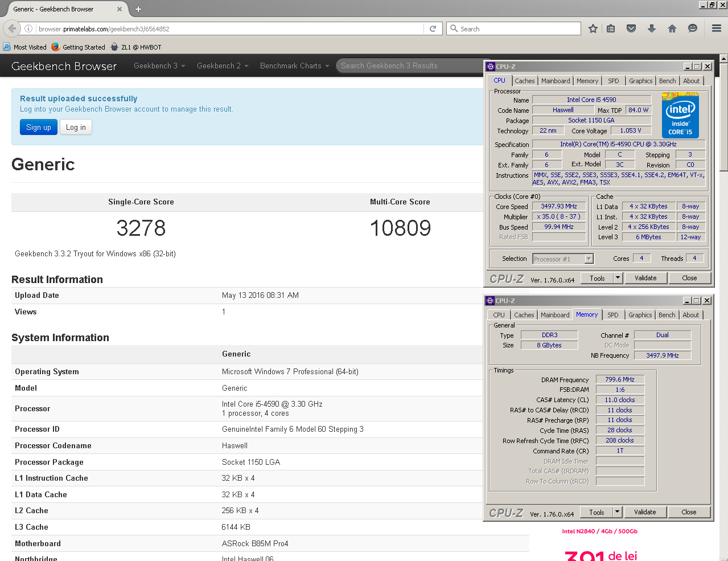Click Close button in lower CPU-Z window
728x561 pixels.
point(689,512)
